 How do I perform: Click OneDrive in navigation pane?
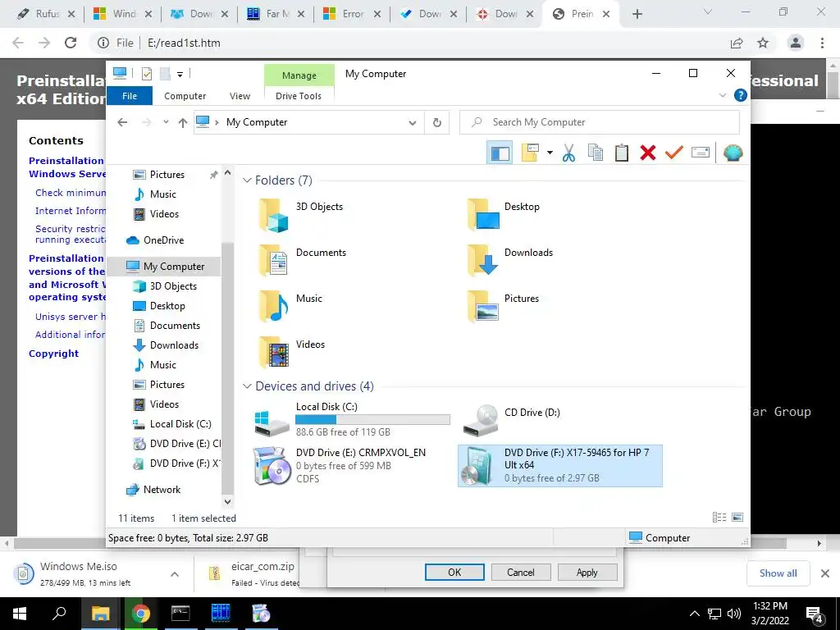pos(163,240)
